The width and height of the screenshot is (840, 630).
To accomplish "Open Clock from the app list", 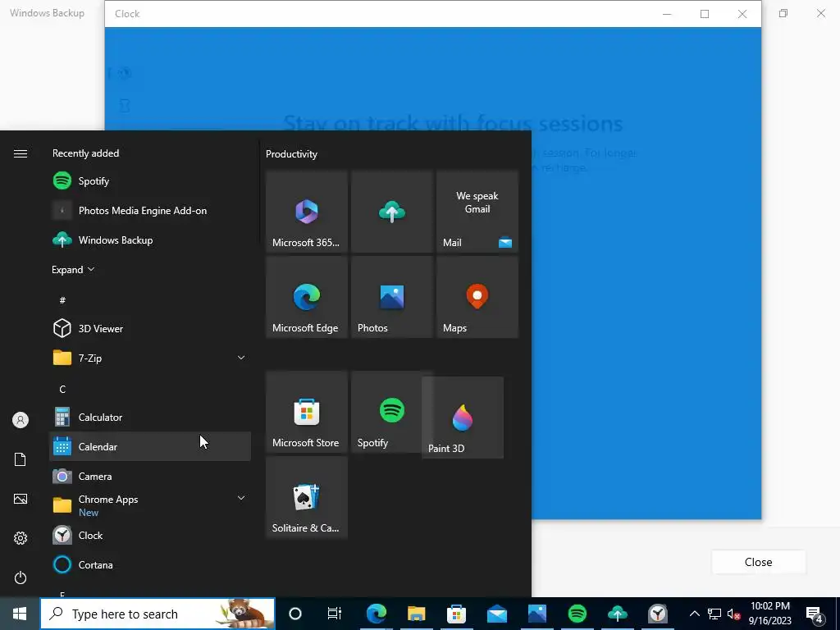I will [150, 535].
